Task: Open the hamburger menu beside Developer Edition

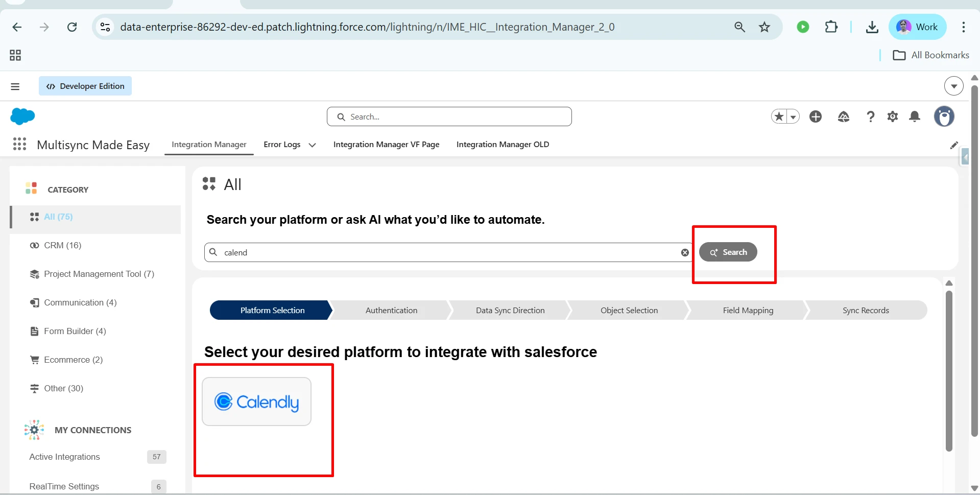Action: pos(15,86)
